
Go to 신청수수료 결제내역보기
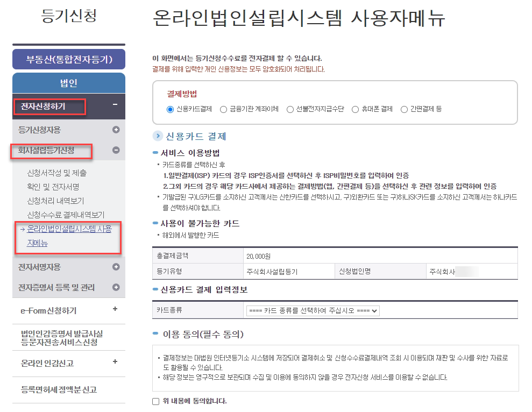coord(66,215)
